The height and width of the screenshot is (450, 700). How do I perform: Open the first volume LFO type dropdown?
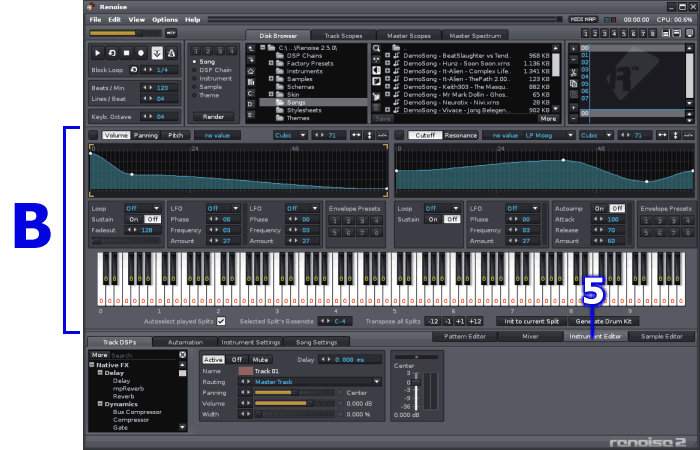pyautogui.click(x=223, y=208)
